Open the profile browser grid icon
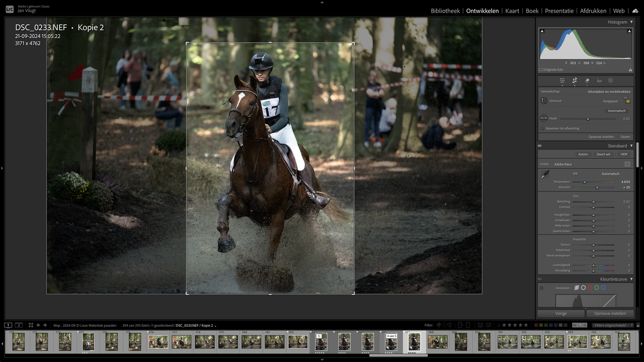 627,164
